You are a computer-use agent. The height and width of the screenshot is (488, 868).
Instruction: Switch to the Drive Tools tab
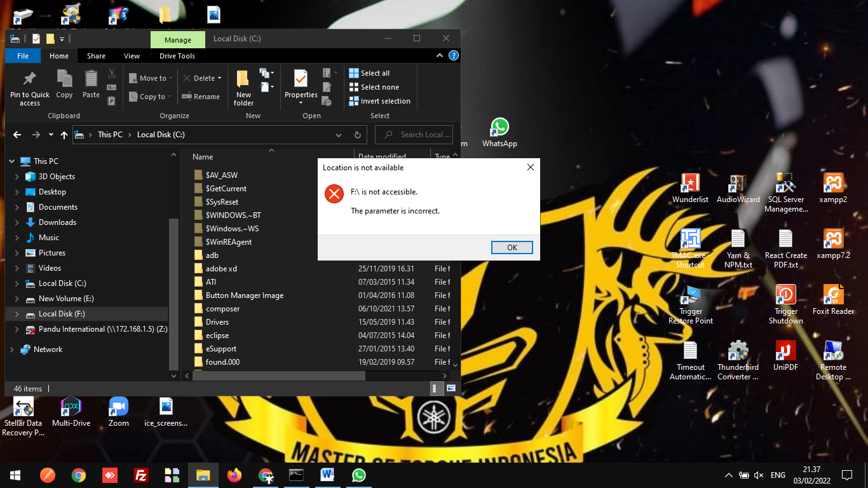[177, 56]
